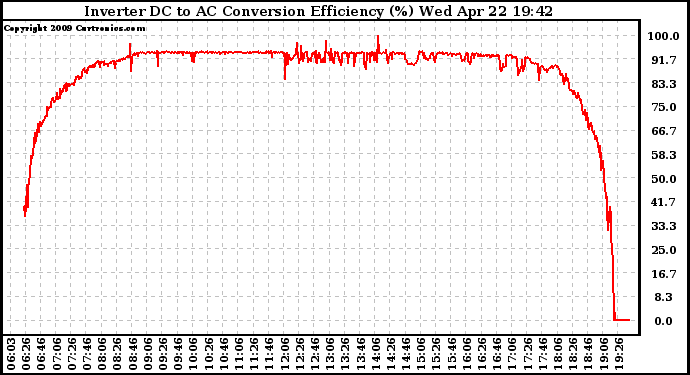The image size is (690, 375).
Task: Select the 12:06 time label
Action: (284, 354)
